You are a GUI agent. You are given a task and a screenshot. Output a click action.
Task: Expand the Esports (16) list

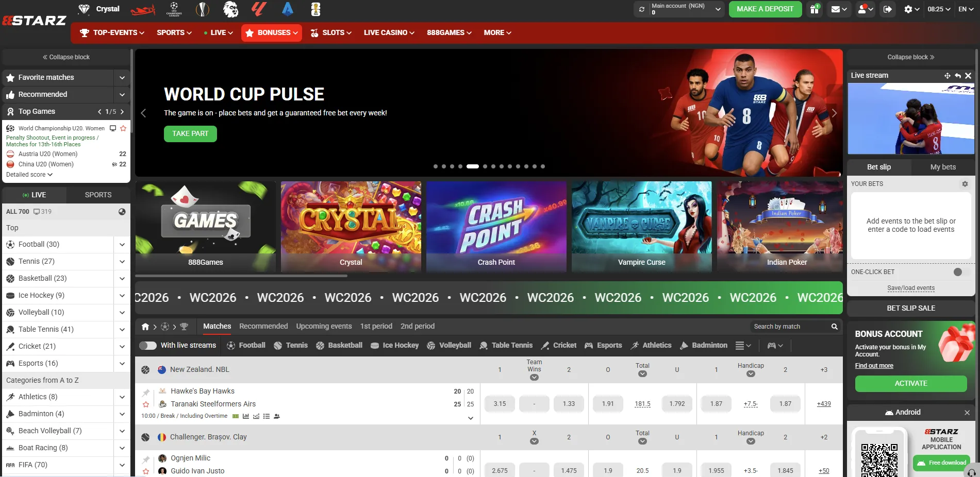coord(122,364)
